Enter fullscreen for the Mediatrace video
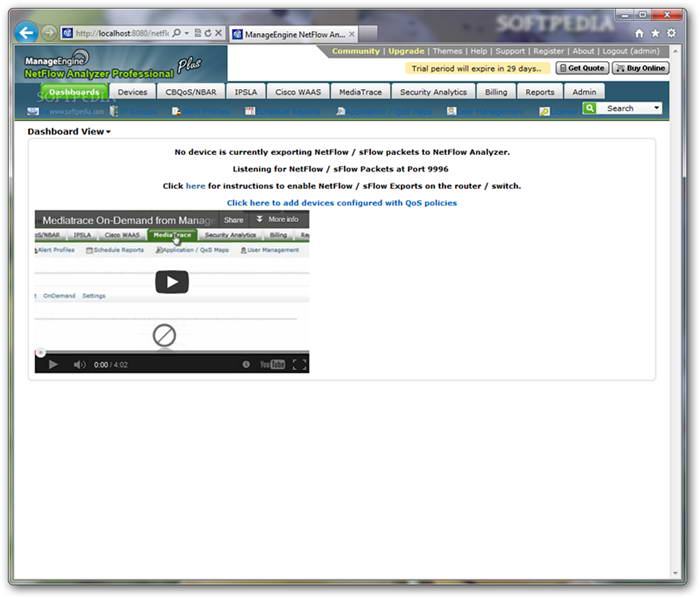Screen dimensions: 700x598 click(300, 365)
